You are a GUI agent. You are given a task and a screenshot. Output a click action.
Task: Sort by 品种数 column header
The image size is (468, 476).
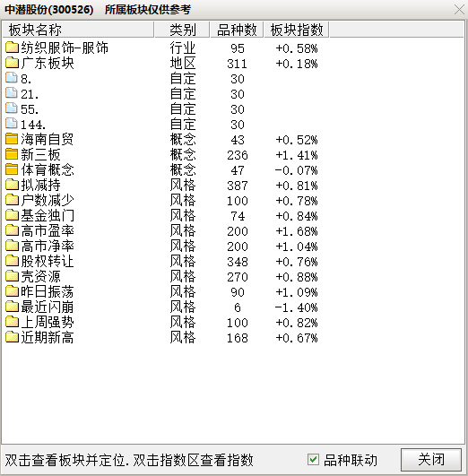[237, 30]
